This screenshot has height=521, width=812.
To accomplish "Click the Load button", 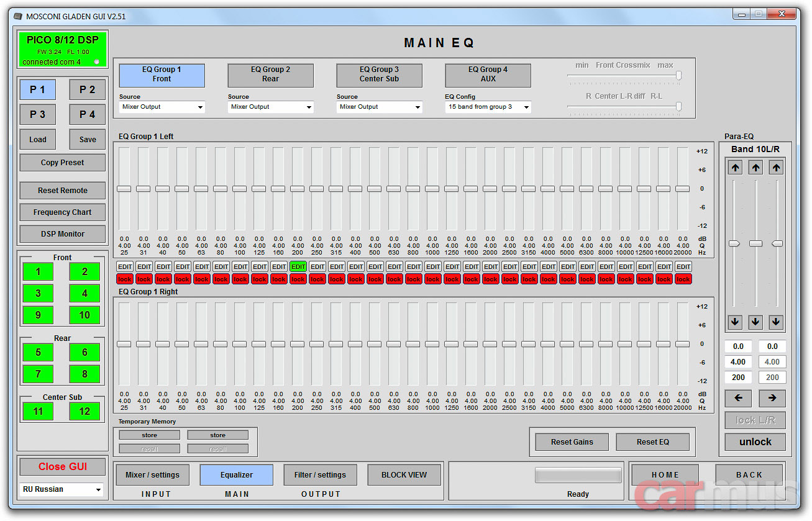I will [38, 140].
